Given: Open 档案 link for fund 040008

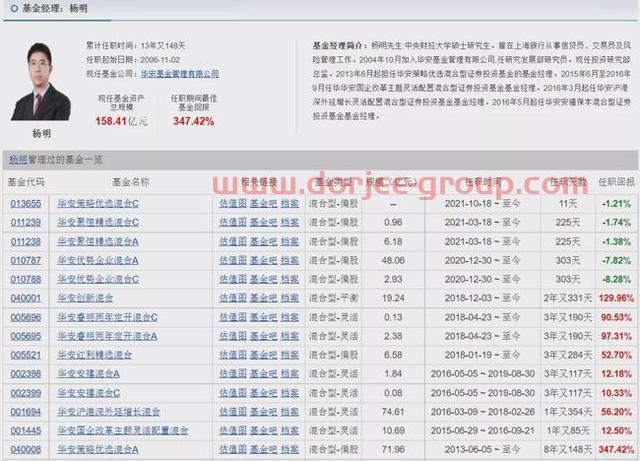Looking at the screenshot, I should point(290,450).
